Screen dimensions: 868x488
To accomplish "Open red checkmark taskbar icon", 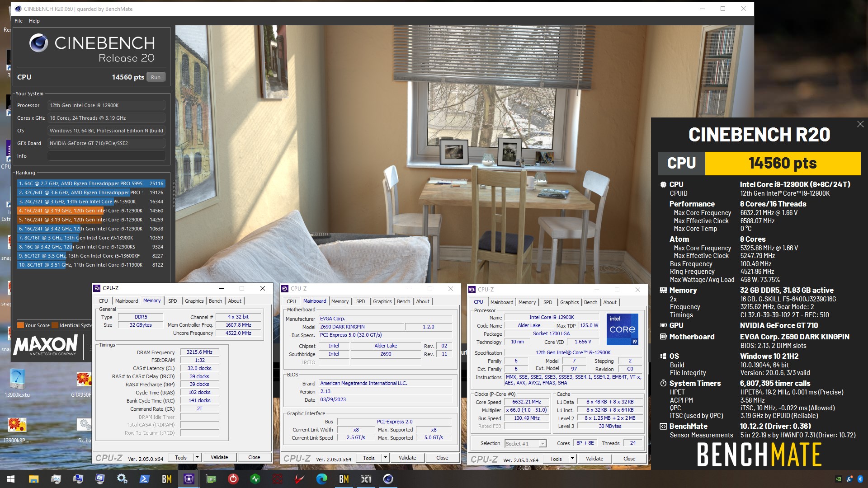I will point(300,479).
